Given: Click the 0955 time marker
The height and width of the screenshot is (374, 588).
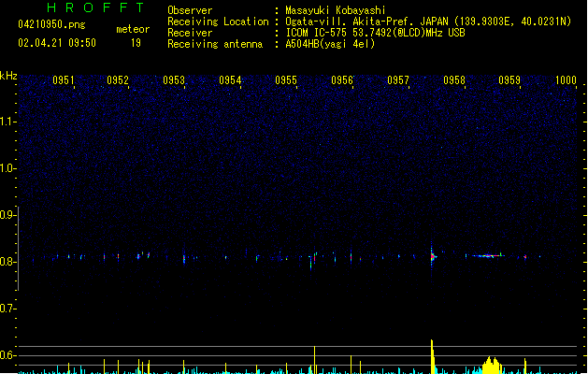Looking at the screenshot, I should 286,80.
